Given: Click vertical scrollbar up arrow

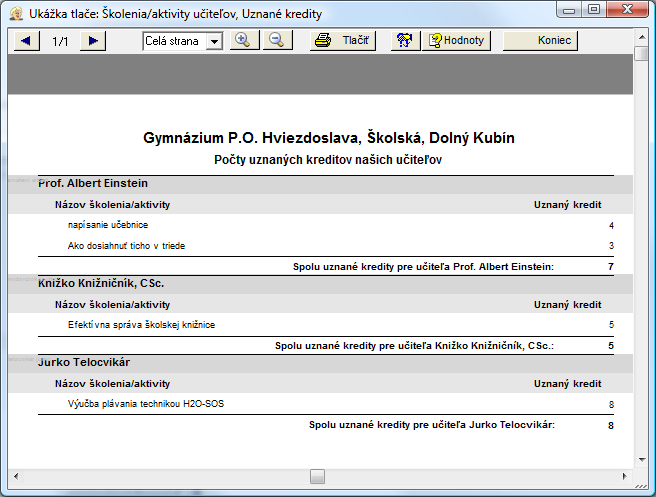Looking at the screenshot, I should (x=642, y=38).
